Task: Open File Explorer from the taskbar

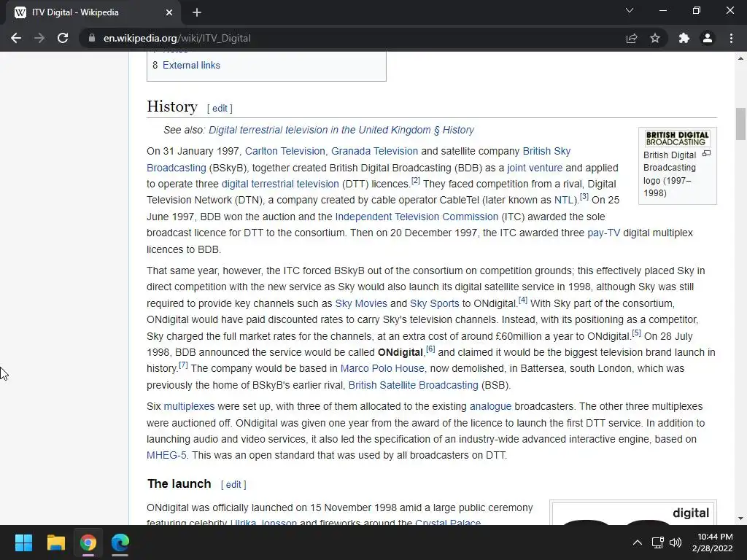Action: pyautogui.click(x=55, y=542)
